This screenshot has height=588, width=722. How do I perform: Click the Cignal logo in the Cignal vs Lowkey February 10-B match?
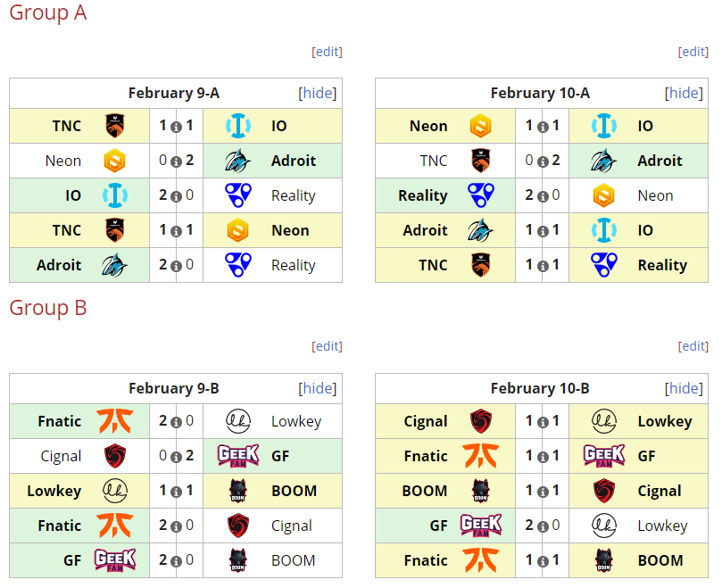click(481, 421)
